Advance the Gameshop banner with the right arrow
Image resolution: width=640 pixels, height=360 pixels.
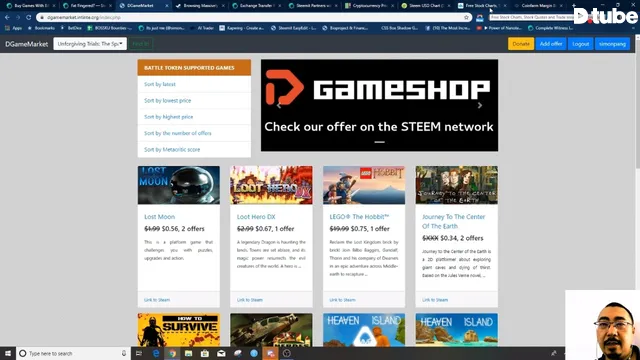pyautogui.click(x=480, y=105)
